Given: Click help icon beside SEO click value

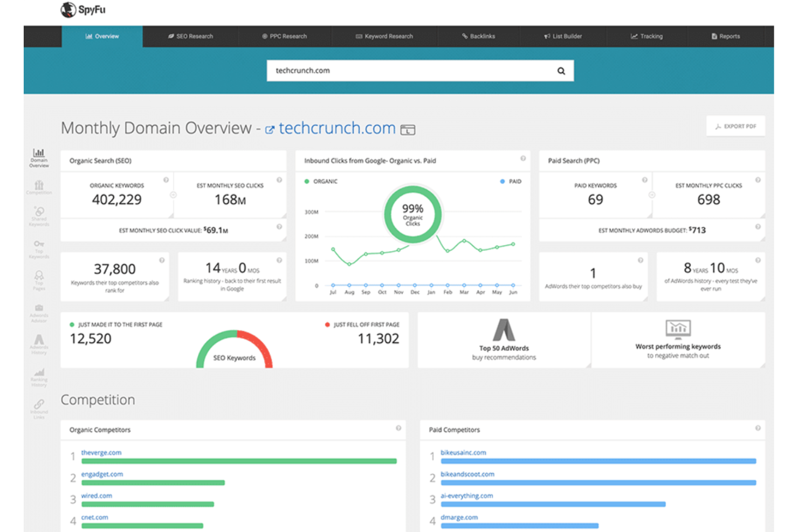Looking at the screenshot, I should pyautogui.click(x=279, y=227).
